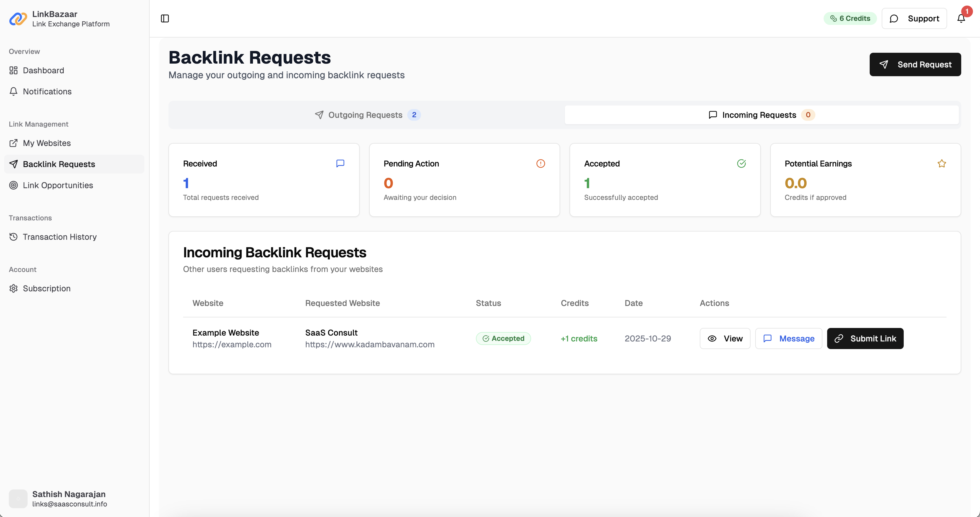Select Backlink Requests in the sidebar

click(x=59, y=164)
